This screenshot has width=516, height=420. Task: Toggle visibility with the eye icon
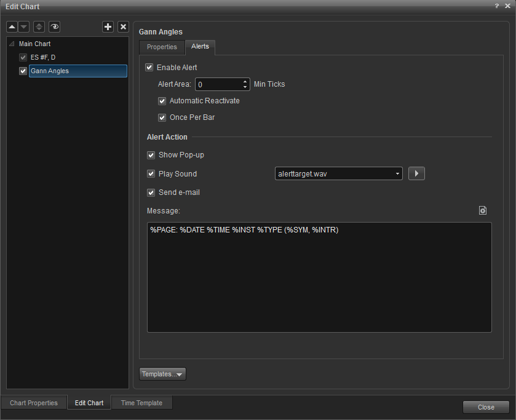pyautogui.click(x=55, y=26)
